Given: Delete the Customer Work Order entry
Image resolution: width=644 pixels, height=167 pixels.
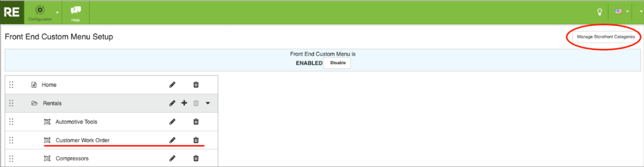Looking at the screenshot, I should (196, 140).
